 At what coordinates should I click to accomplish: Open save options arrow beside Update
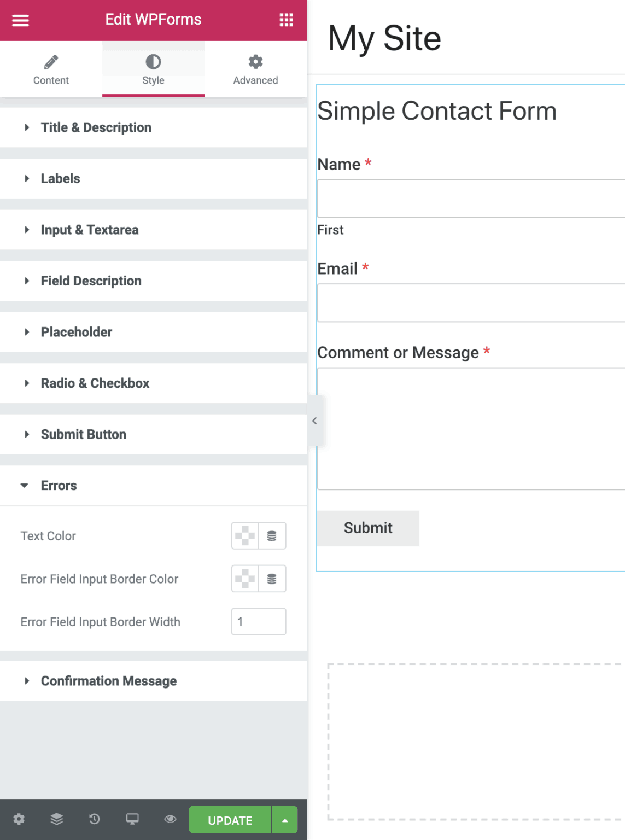tap(285, 820)
